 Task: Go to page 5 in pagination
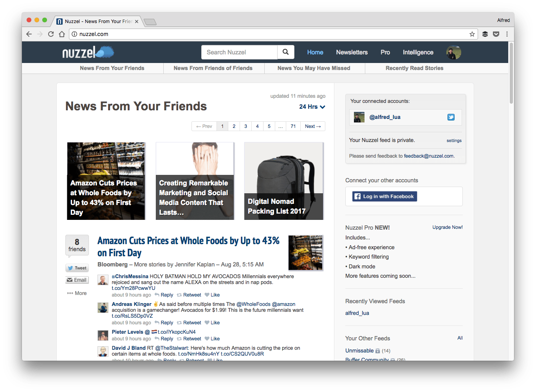click(269, 126)
